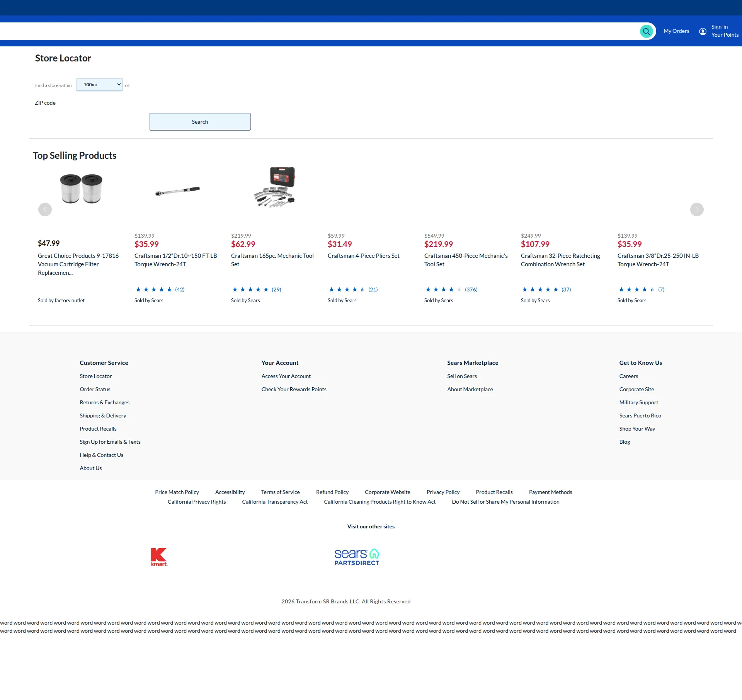Focus the ZIP code input field
Viewport: 742px width, 700px height.
(x=83, y=118)
